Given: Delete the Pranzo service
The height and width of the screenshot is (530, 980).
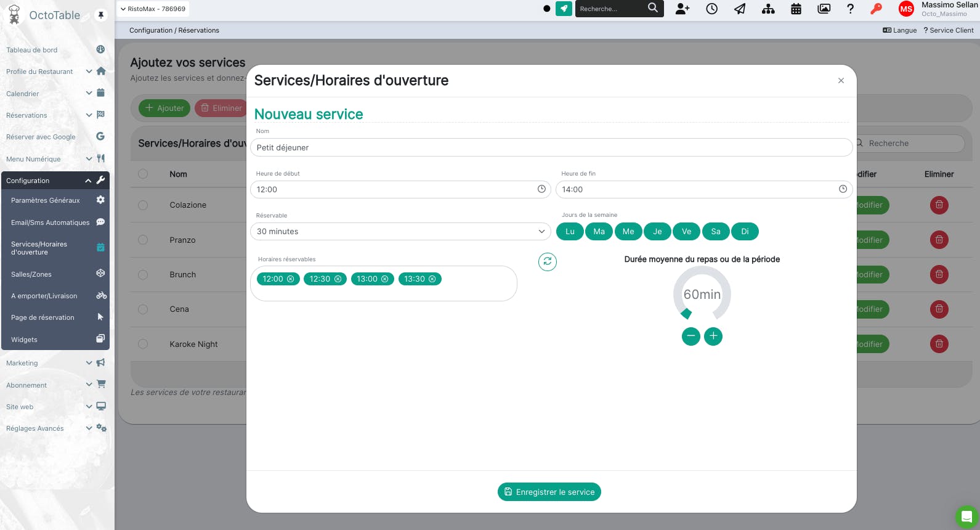Looking at the screenshot, I should click(x=939, y=240).
